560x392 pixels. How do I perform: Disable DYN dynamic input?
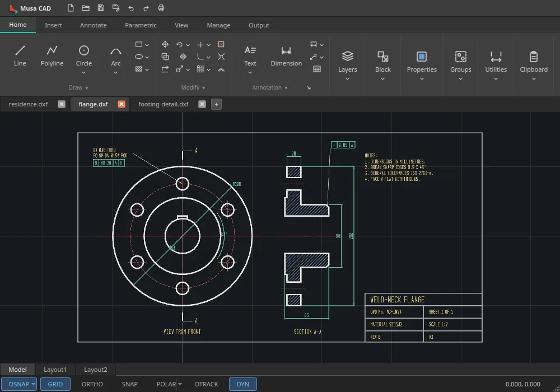click(x=243, y=384)
